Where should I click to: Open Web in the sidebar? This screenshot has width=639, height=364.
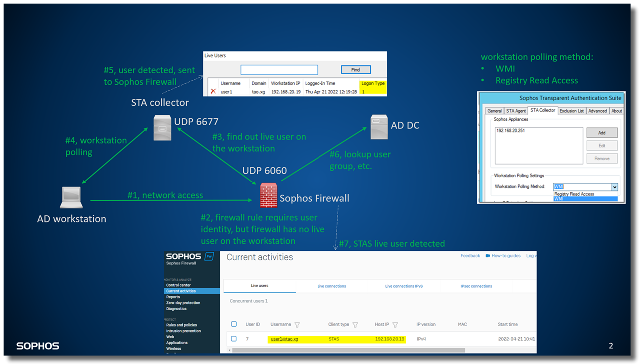[x=170, y=337]
